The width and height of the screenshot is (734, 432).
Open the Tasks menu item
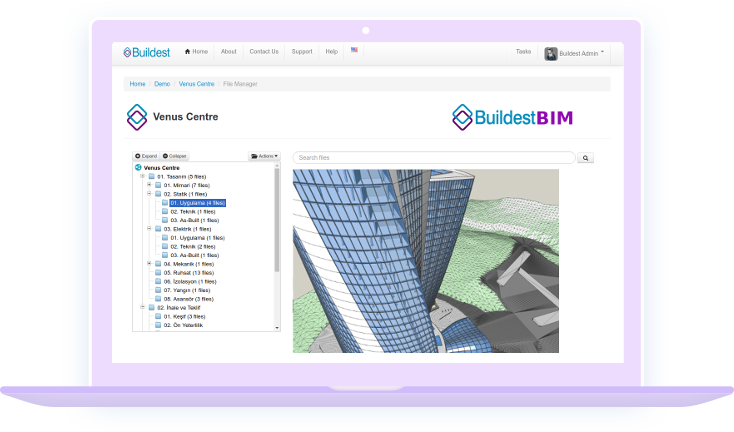(523, 51)
